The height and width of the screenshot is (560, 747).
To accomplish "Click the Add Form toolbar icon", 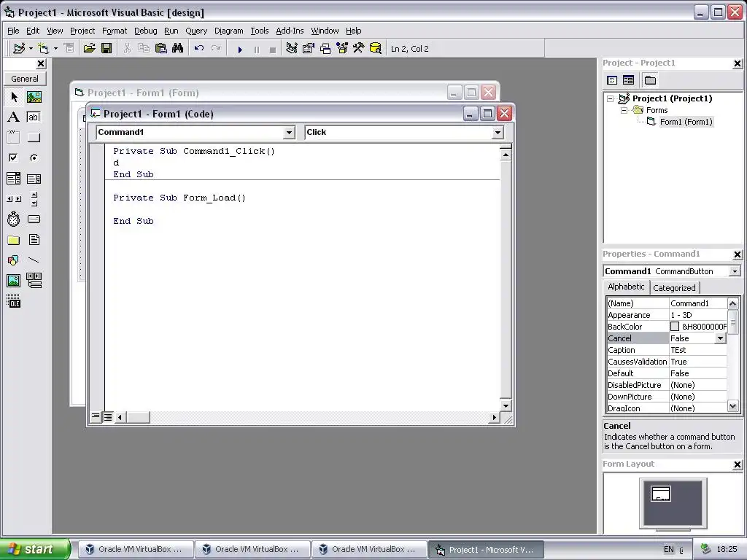I will 43,49.
